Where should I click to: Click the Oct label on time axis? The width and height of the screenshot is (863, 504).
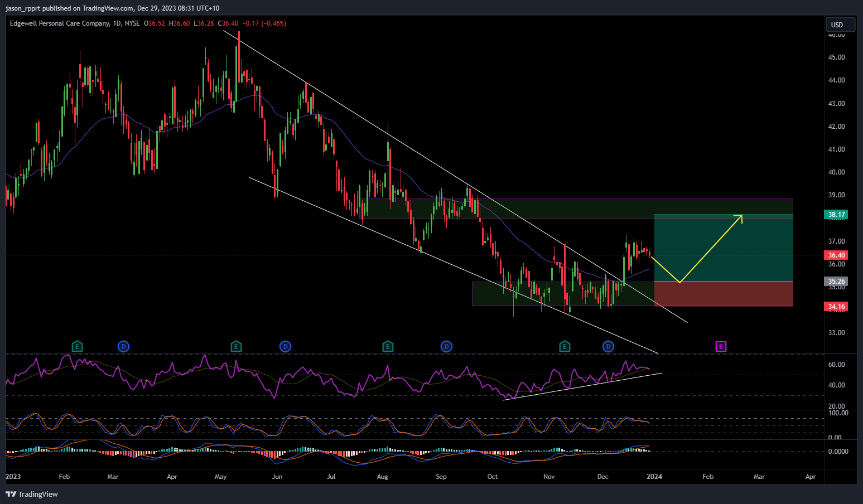(x=493, y=477)
